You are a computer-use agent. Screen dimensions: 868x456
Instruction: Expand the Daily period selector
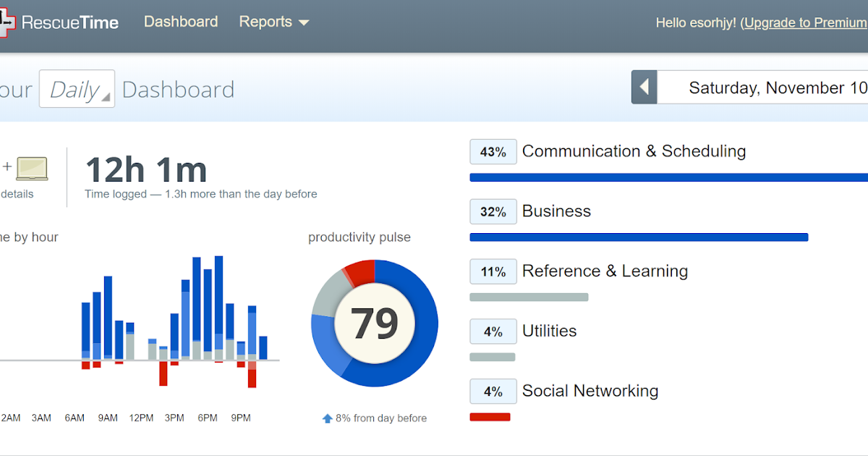tap(77, 89)
